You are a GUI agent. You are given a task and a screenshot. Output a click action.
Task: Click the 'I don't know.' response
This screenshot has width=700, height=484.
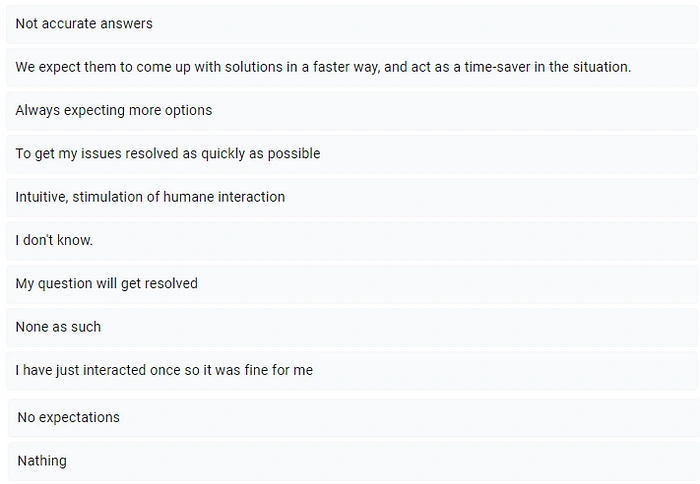(352, 241)
